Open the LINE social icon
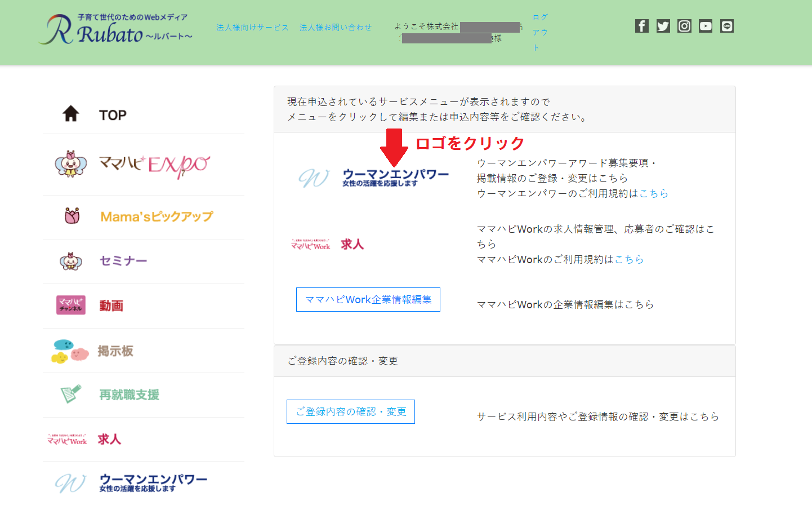 pyautogui.click(x=727, y=26)
